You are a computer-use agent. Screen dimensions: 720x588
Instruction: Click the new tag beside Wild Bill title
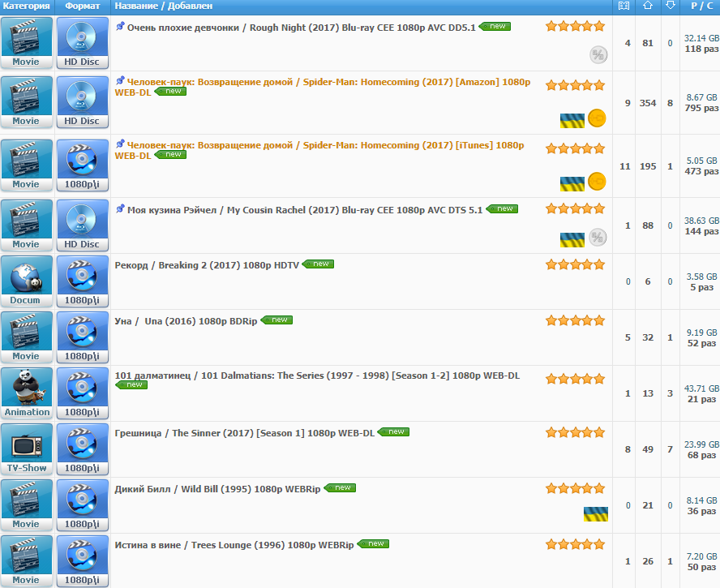[341, 488]
